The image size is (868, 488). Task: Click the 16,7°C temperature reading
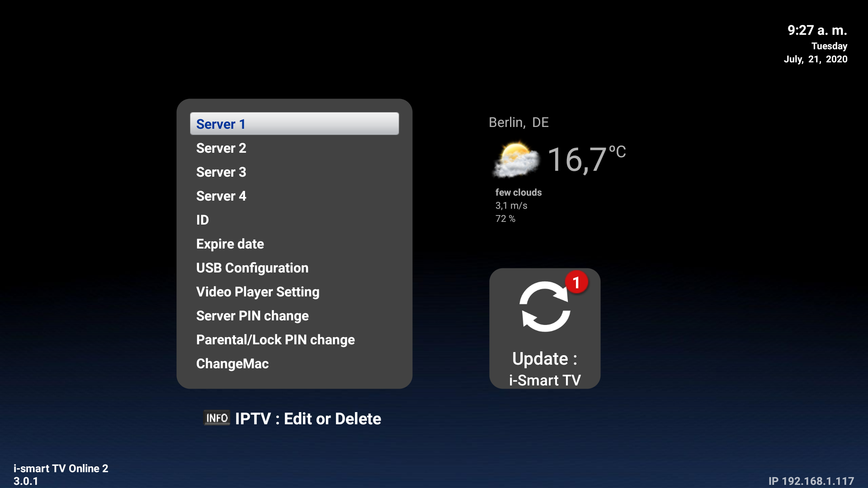tap(586, 160)
